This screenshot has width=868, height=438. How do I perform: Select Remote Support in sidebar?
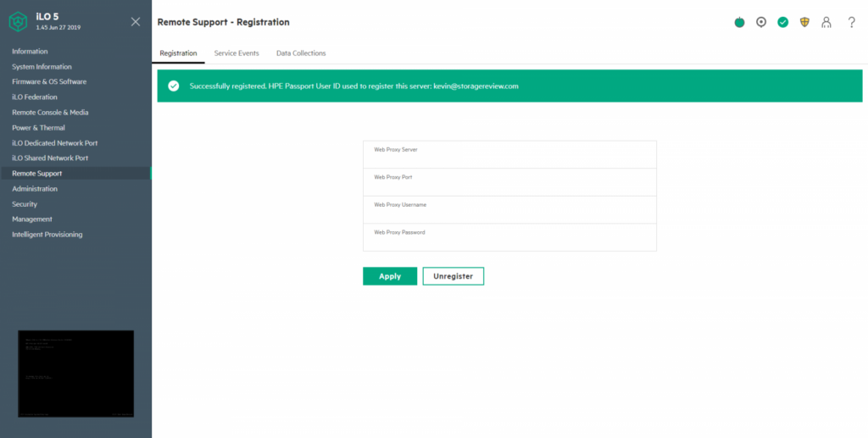click(75, 174)
